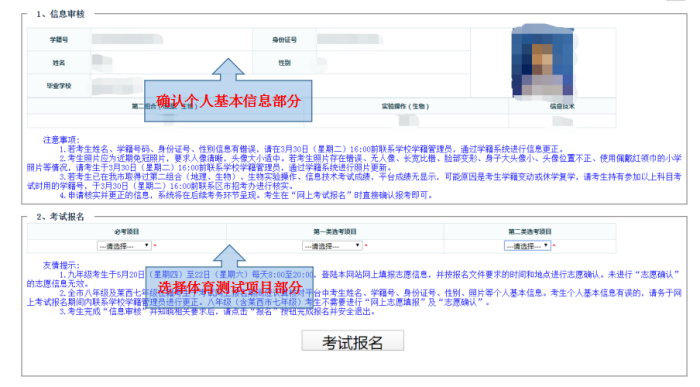Click the 身份证号 label cell
The width and height of the screenshot is (700, 387).
pyautogui.click(x=284, y=40)
